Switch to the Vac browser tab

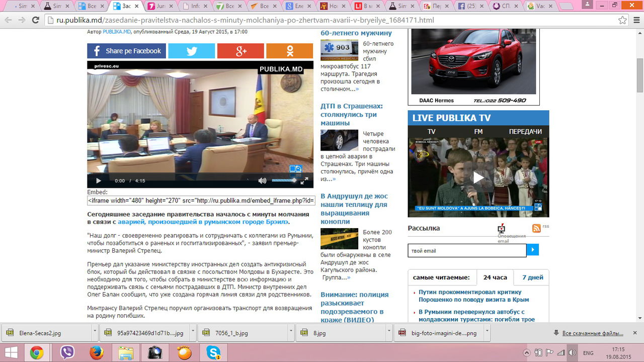pos(537,6)
